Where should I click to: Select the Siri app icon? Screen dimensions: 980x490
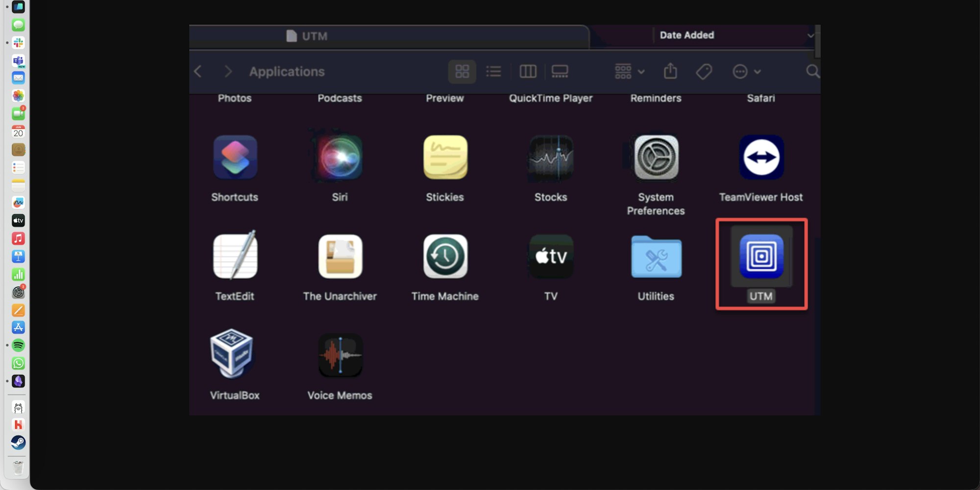point(340,157)
